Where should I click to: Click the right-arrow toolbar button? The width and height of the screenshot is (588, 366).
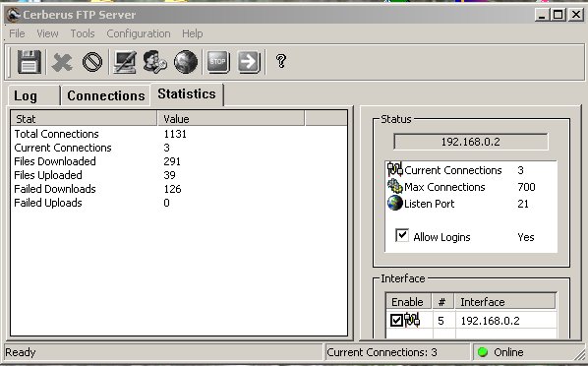249,62
